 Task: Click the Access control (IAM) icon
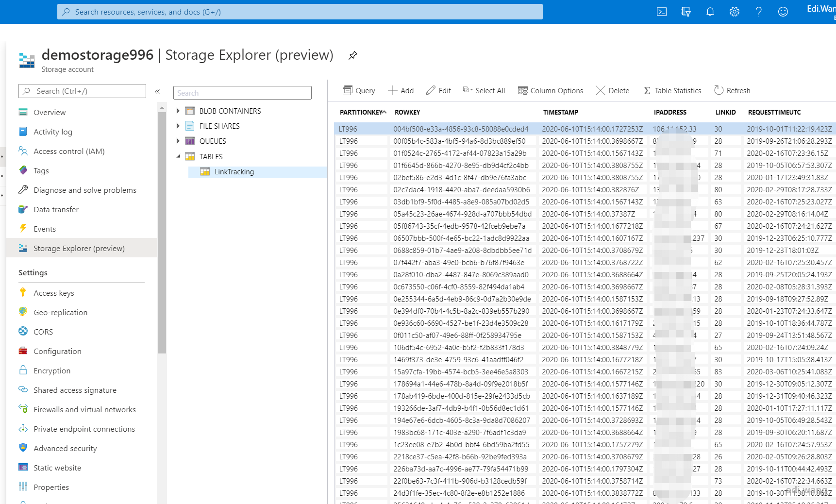[23, 151]
